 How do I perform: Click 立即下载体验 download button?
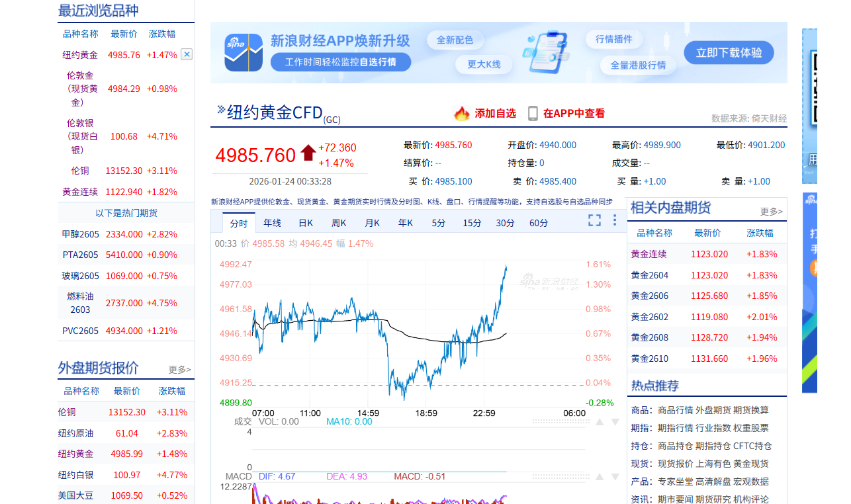[729, 53]
